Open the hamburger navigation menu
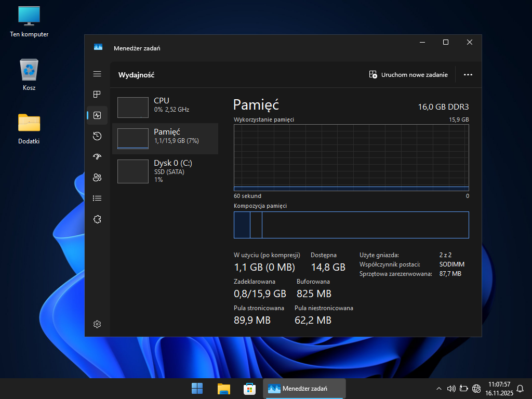The image size is (532, 399). [x=97, y=74]
